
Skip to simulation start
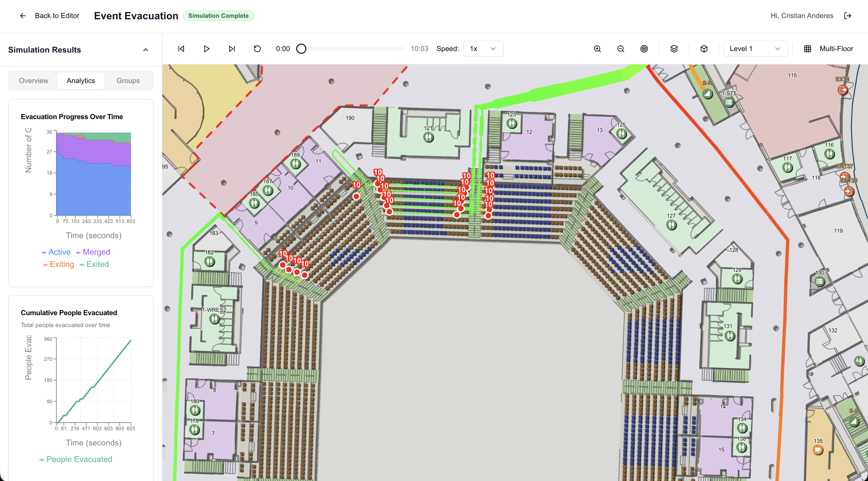(181, 49)
